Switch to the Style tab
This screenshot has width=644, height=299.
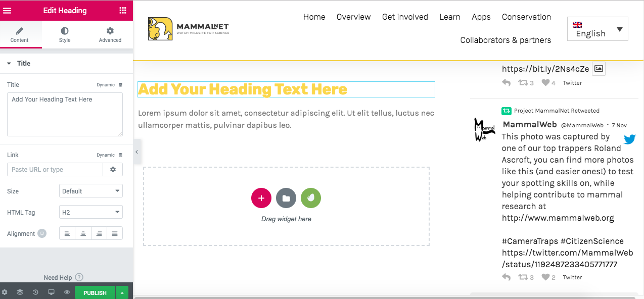pos(65,35)
